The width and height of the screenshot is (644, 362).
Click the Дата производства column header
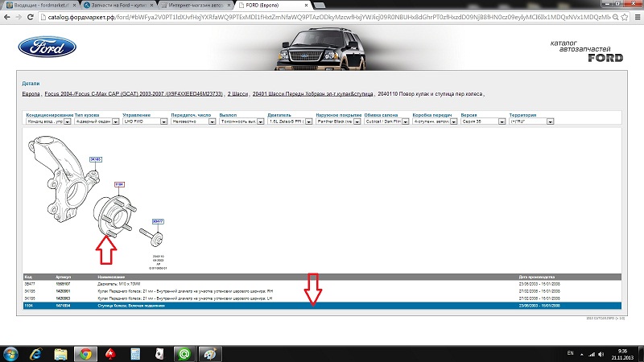537,277
